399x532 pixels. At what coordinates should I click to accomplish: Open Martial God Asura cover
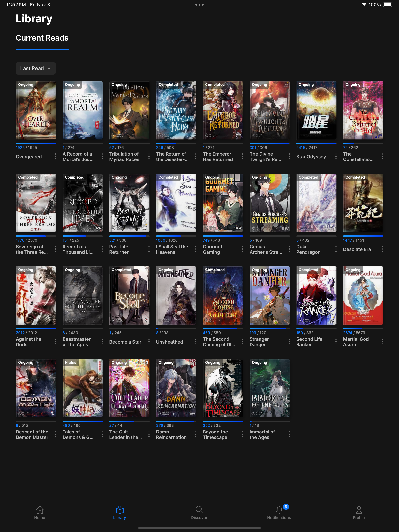click(x=363, y=295)
